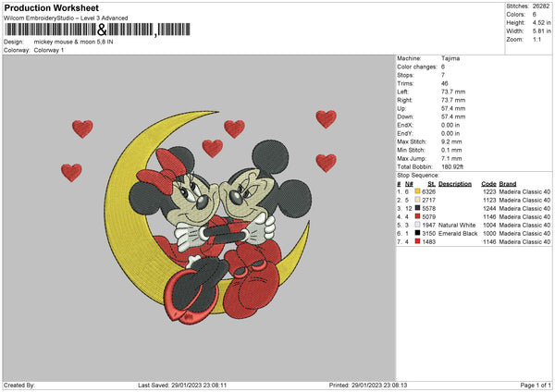Image resolution: width=555 pixels, height=392 pixels.
Task: Click code 1223 in the stop sequence
Action: [489, 191]
